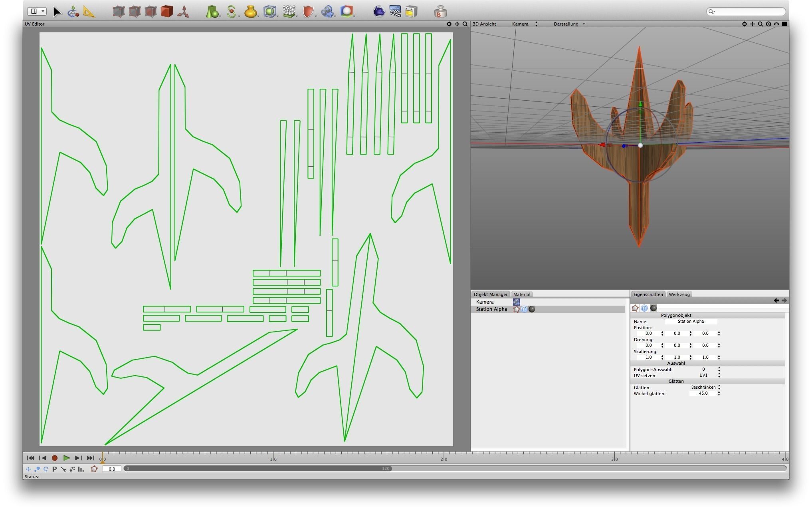Click the weight icon marked B
Image resolution: width=812 pixels, height=511 pixels.
440,12
